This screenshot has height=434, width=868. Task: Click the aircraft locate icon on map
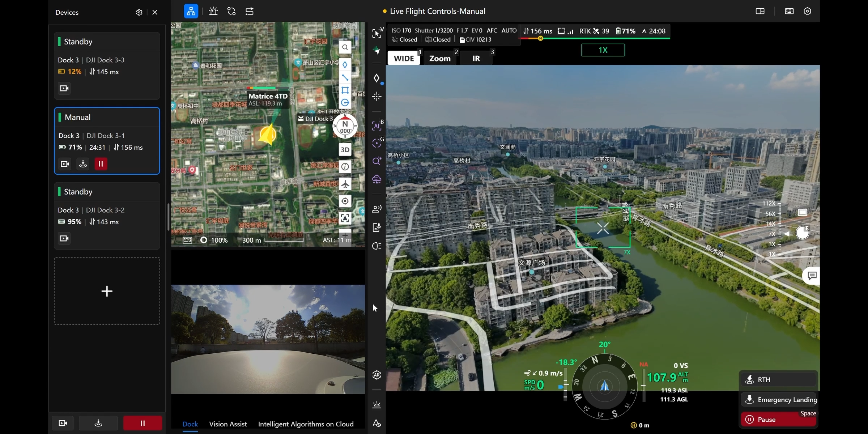[x=345, y=184]
